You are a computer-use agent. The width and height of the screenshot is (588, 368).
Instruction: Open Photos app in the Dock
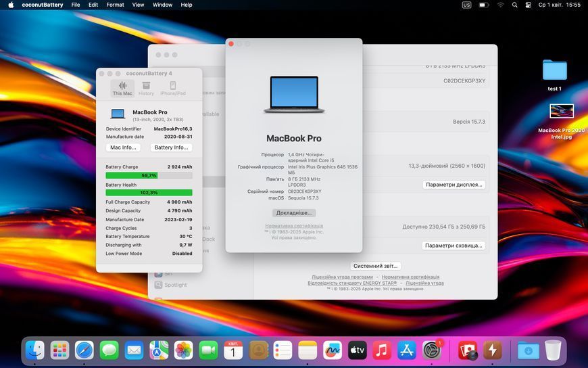click(x=183, y=350)
